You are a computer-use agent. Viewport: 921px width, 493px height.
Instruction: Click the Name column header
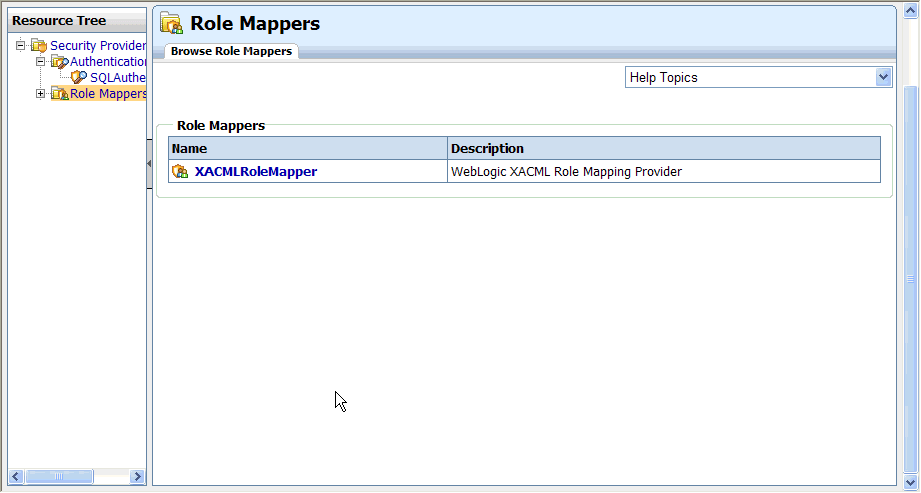click(308, 148)
